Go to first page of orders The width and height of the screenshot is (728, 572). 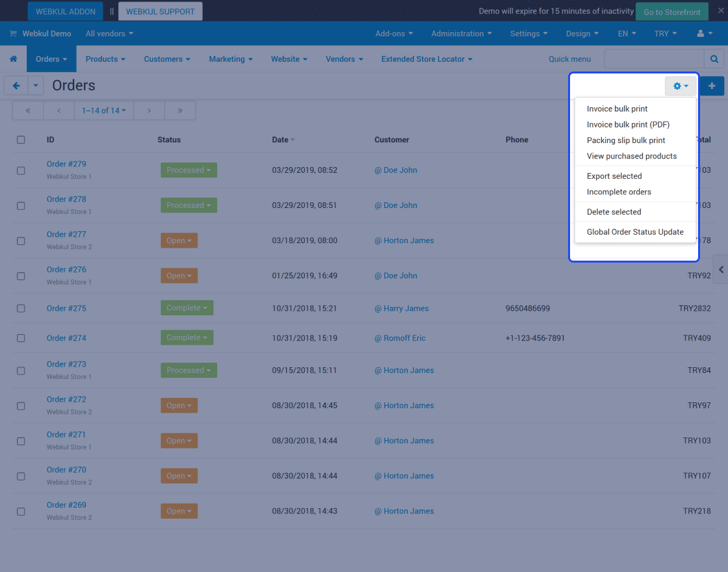click(28, 110)
